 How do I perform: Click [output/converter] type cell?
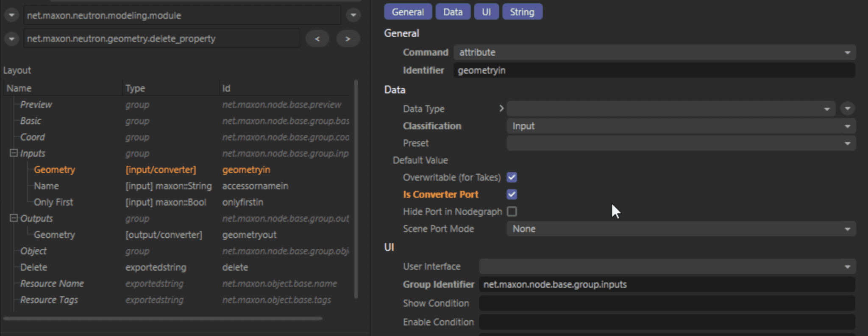coord(164,235)
